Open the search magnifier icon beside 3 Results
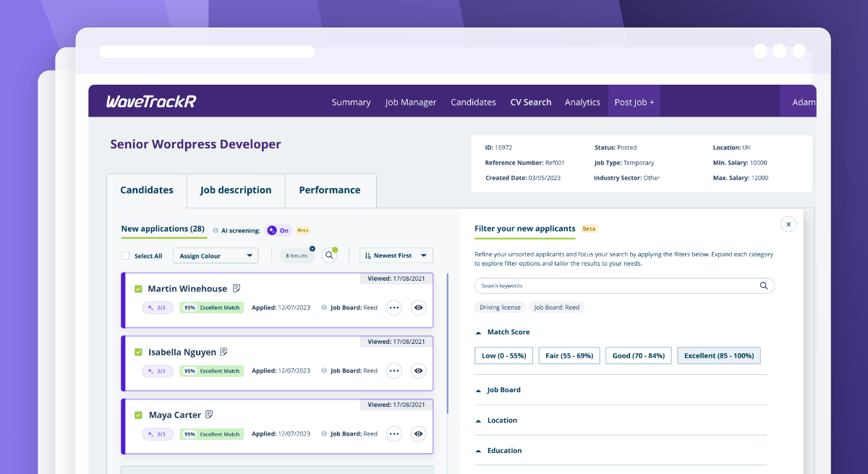This screenshot has width=868, height=474. [x=330, y=255]
